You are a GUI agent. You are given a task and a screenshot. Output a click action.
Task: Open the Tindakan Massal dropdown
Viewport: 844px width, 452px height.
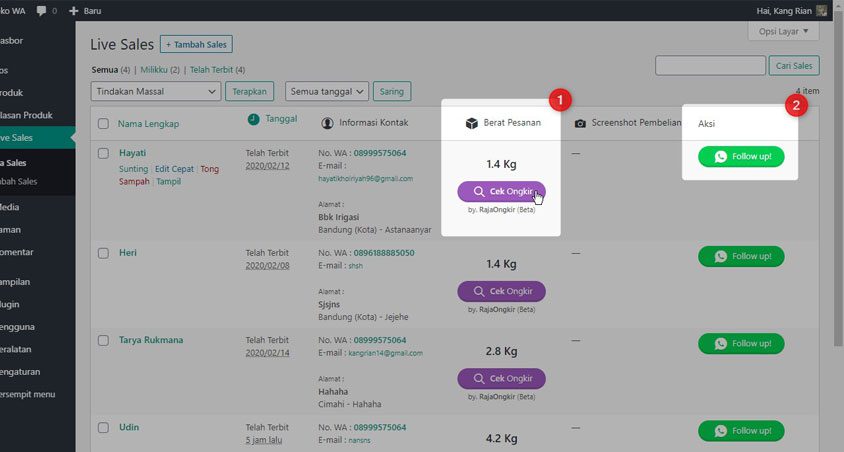[155, 92]
